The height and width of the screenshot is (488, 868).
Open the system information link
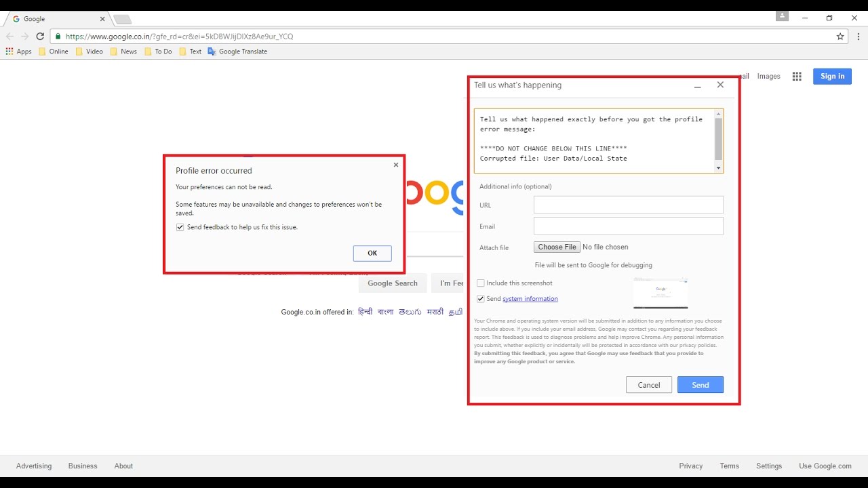point(530,299)
